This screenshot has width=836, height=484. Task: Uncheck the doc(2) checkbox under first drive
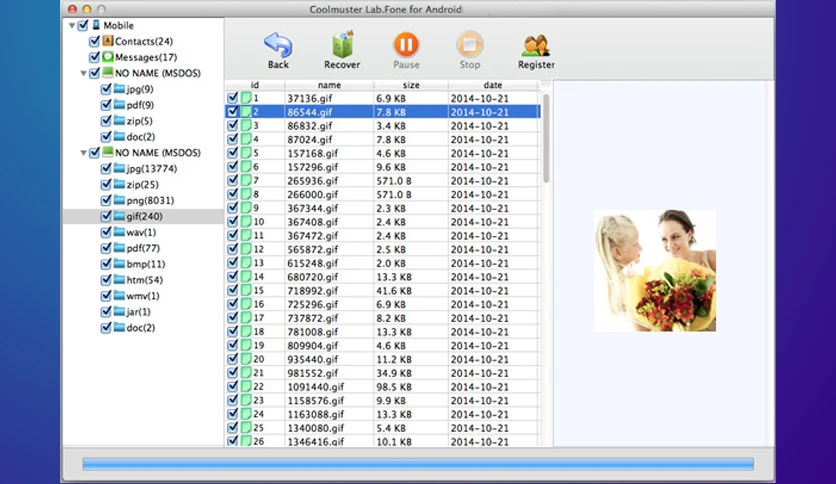click(x=106, y=136)
